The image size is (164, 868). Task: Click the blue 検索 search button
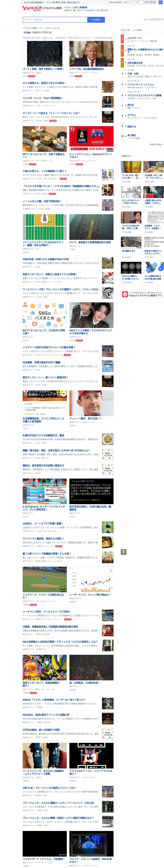point(96,20)
